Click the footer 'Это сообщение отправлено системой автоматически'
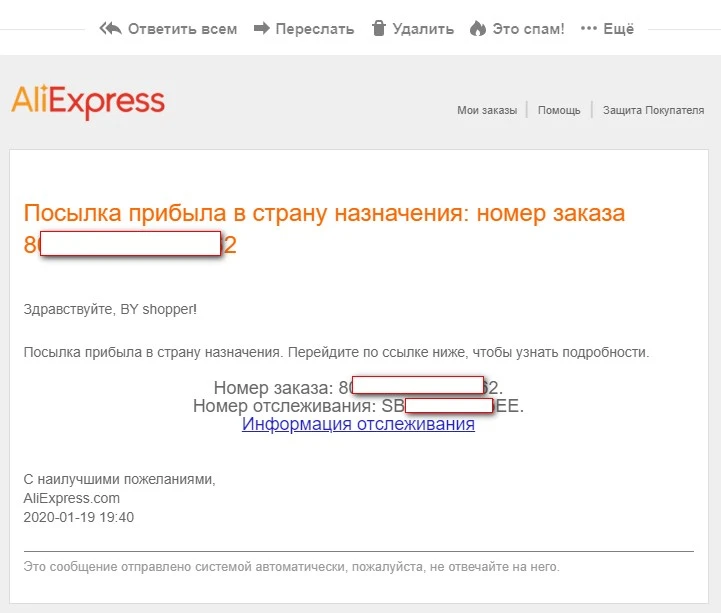721x613 pixels. pos(184,567)
